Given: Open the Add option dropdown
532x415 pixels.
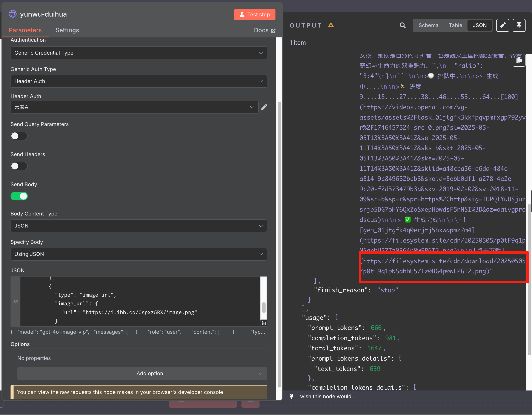Looking at the screenshot, I should (x=142, y=373).
